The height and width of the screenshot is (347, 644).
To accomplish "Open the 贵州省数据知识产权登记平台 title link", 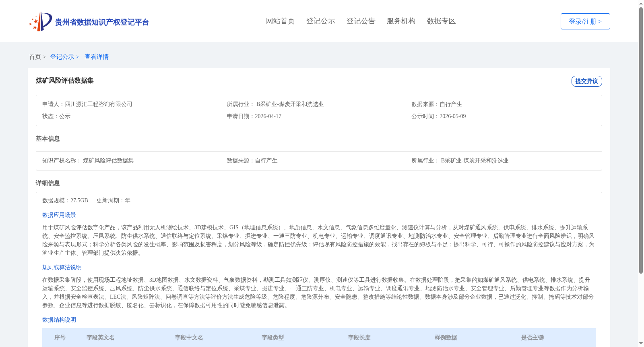I will [102, 22].
